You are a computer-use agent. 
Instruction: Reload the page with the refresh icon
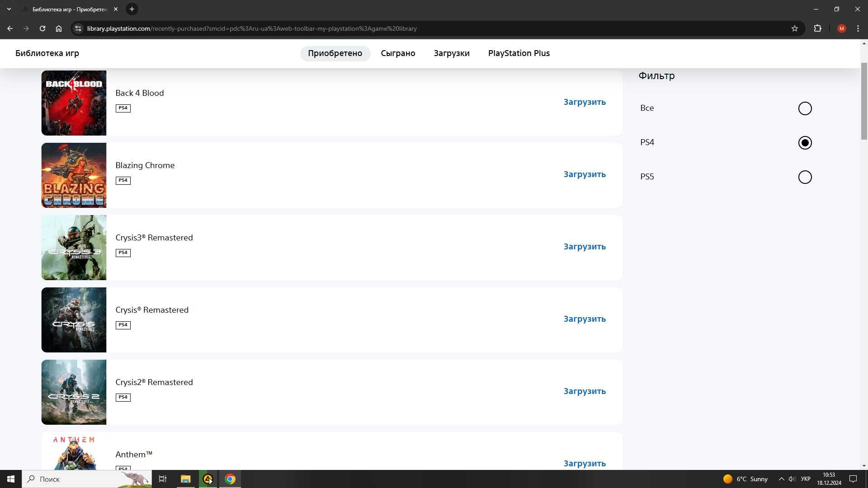click(42, 28)
